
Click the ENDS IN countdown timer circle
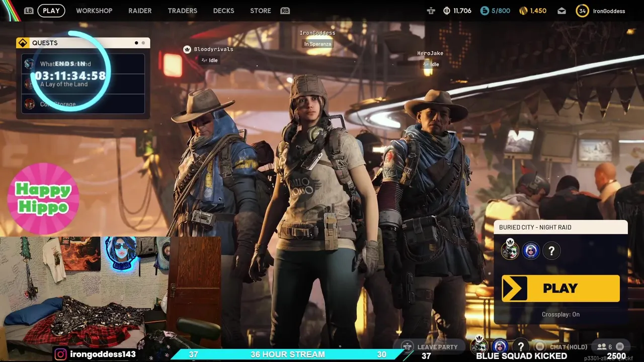pyautogui.click(x=70, y=71)
